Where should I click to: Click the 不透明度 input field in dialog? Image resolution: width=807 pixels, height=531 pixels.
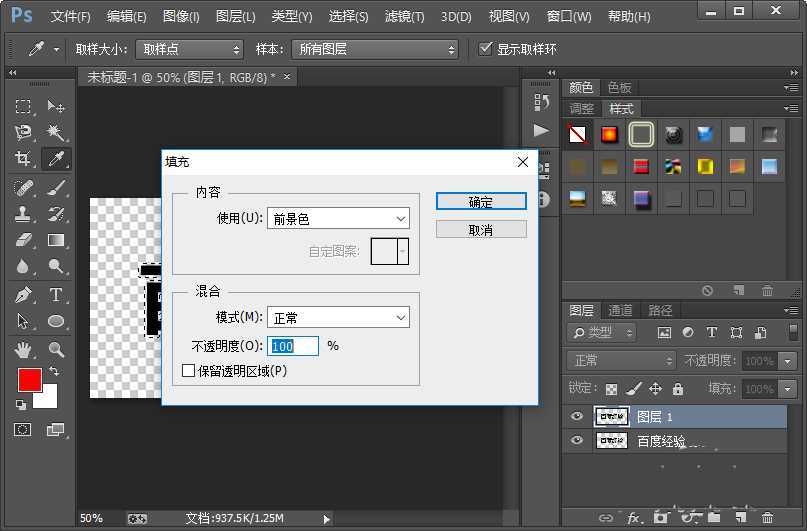294,346
